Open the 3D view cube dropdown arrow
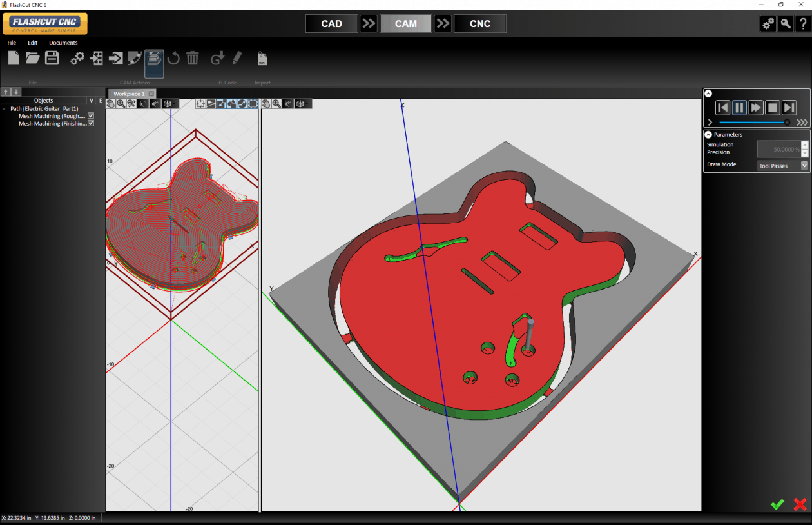This screenshot has height=525, width=812. coord(175,103)
